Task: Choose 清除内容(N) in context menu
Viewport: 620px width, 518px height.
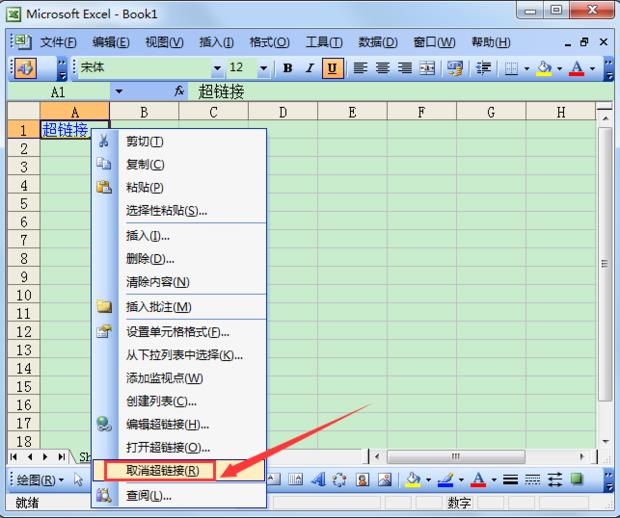Action: coord(179,282)
